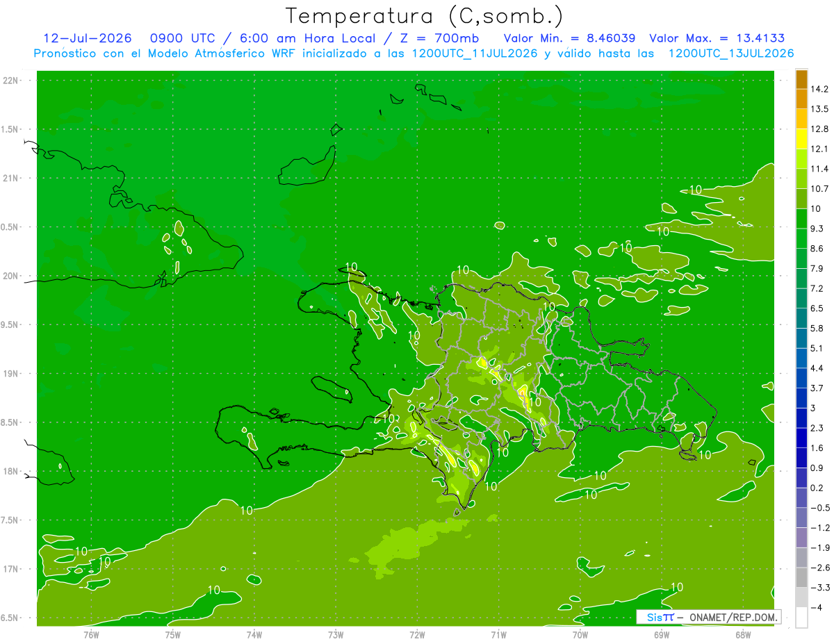The width and height of the screenshot is (834, 644).
Task: Pick color bar segment between 10 and 10.7
Action: (x=801, y=199)
